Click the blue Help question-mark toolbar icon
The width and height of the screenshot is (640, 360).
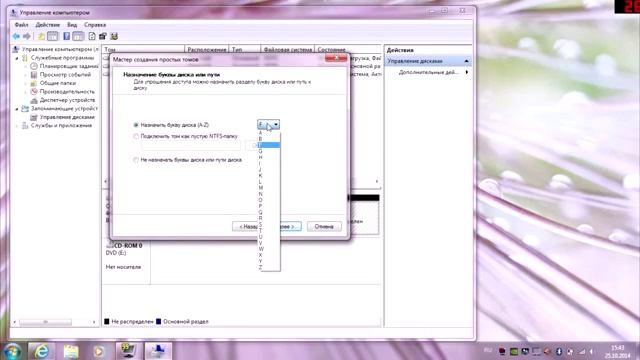(x=67, y=36)
